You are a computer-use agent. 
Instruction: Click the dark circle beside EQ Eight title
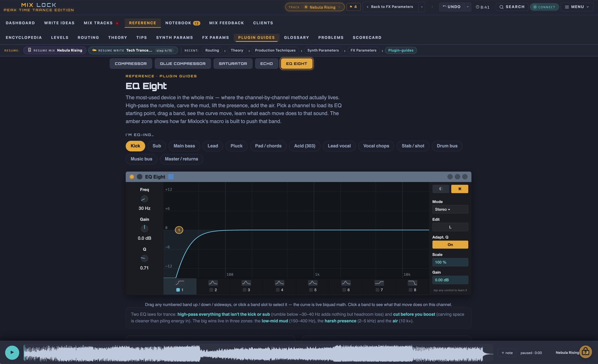tap(140, 177)
